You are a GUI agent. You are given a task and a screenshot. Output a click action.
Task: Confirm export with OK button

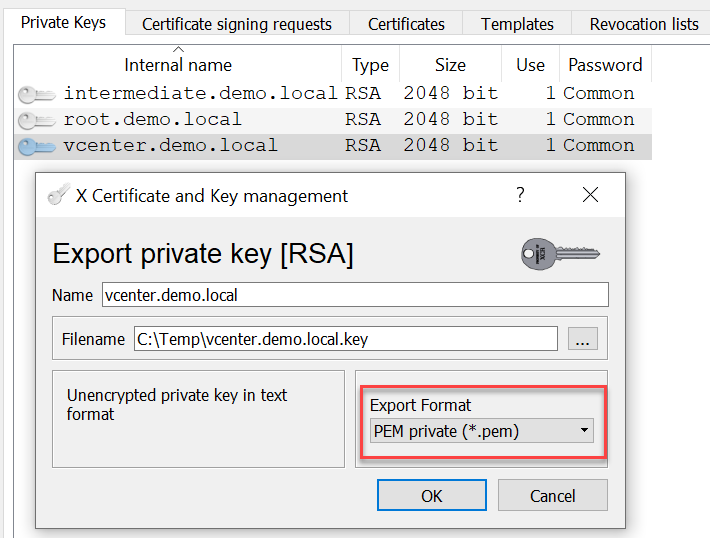point(431,495)
